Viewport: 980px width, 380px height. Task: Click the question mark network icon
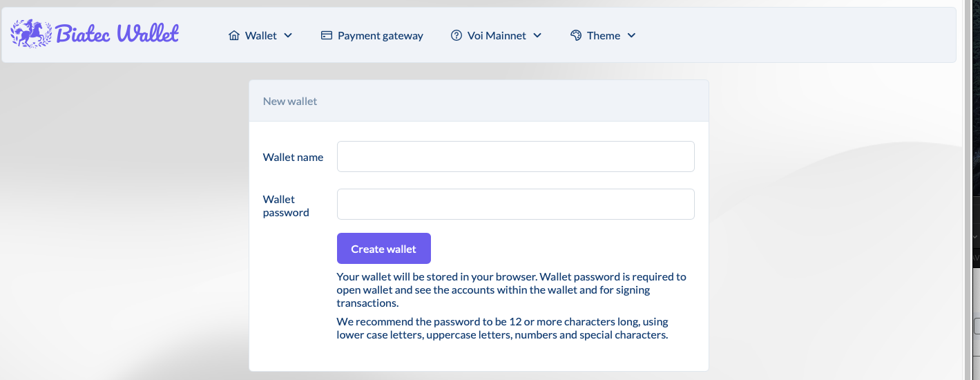click(x=457, y=35)
